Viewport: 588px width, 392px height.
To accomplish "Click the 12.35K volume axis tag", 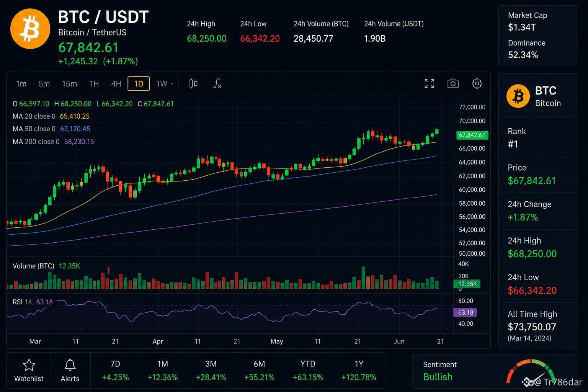I will [467, 284].
